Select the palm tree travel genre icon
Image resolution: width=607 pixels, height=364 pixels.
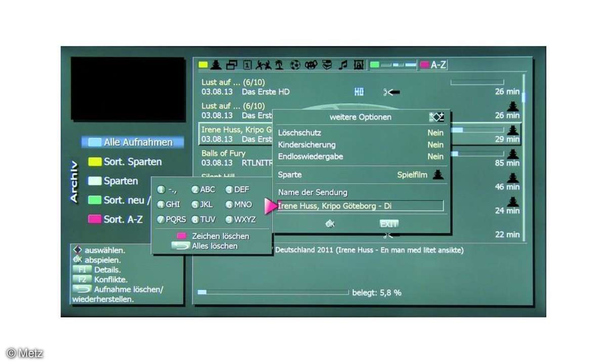[x=279, y=65]
